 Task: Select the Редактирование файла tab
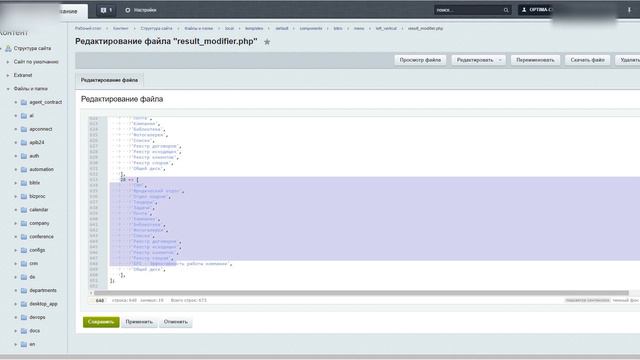[x=109, y=80]
